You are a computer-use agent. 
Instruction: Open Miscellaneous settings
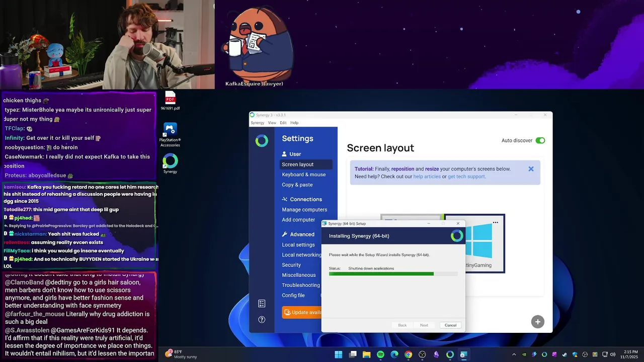coord(299,275)
